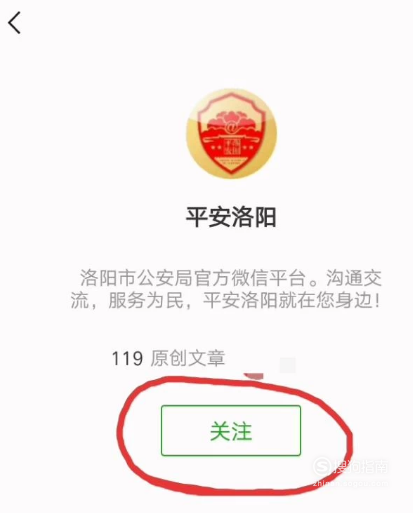Click the 原创文章 label text
This screenshot has height=513, width=413.
click(188, 359)
